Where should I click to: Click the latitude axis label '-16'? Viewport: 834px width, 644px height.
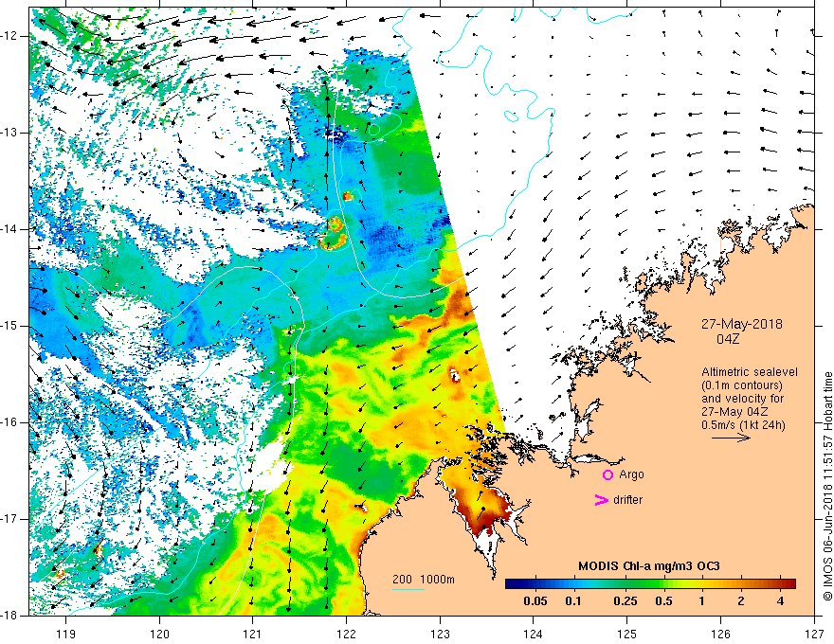(x=10, y=422)
